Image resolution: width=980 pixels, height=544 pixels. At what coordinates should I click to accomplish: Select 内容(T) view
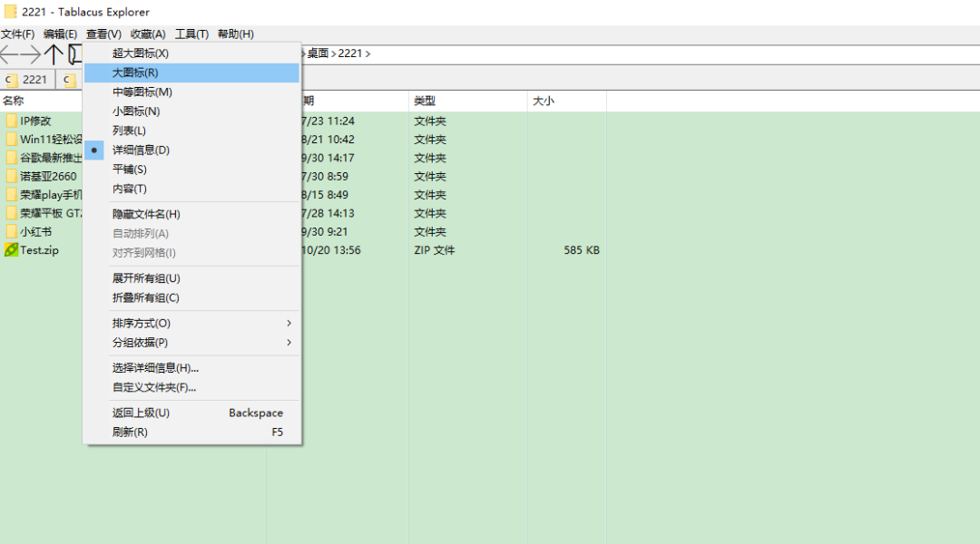[x=191, y=189]
